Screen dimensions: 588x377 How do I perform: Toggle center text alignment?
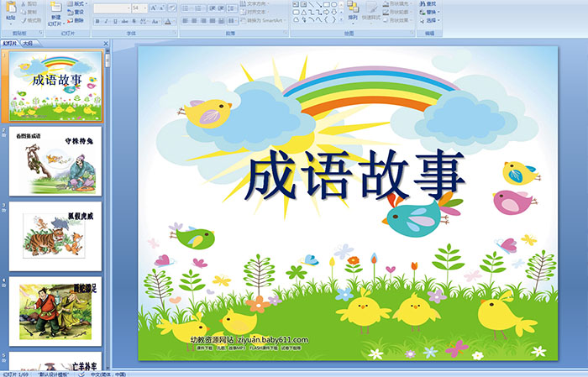pos(194,21)
